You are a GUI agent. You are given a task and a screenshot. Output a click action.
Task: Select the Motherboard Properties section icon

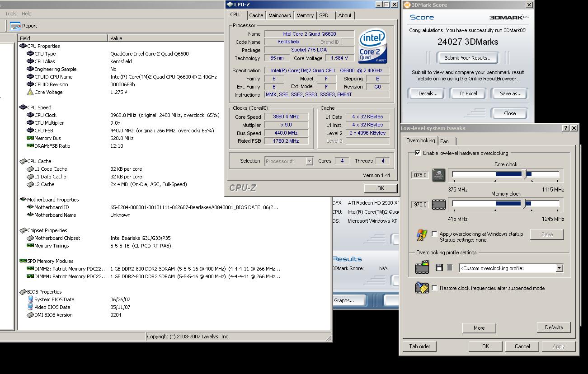pyautogui.click(x=23, y=200)
